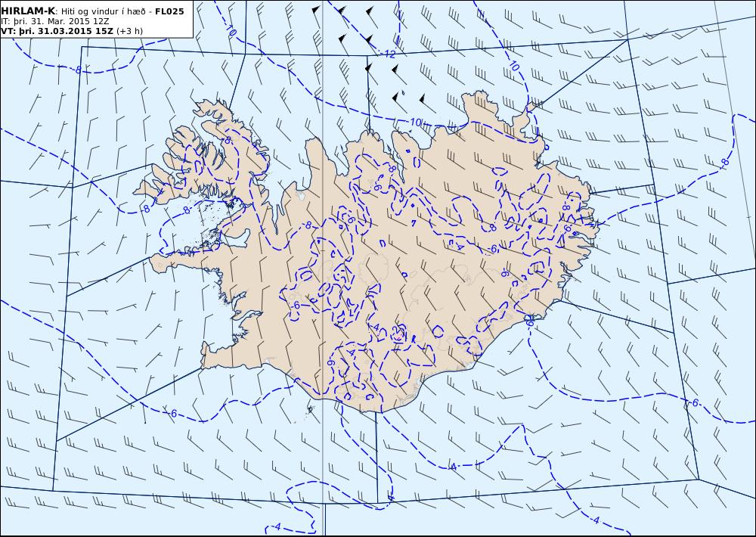This screenshot has height=537, width=756.
Task: Click the 'IT: þri. 31. Mar. 2015 12Z' line
Action: (x=54, y=21)
